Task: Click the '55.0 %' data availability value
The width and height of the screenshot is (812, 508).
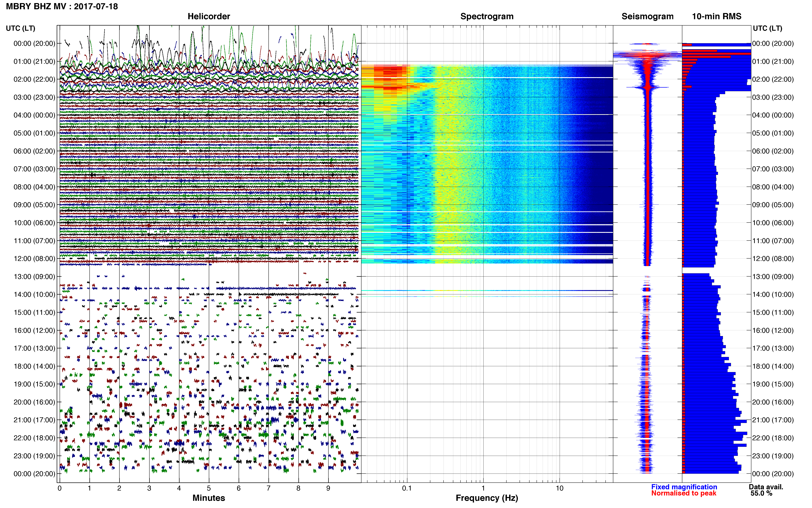Action: click(761, 494)
